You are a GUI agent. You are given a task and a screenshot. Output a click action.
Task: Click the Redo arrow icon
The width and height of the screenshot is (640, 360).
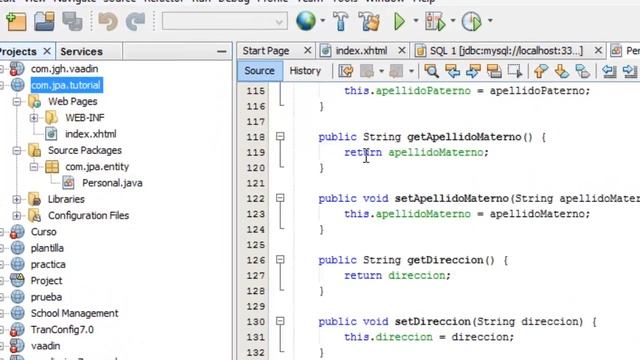[x=135, y=21]
